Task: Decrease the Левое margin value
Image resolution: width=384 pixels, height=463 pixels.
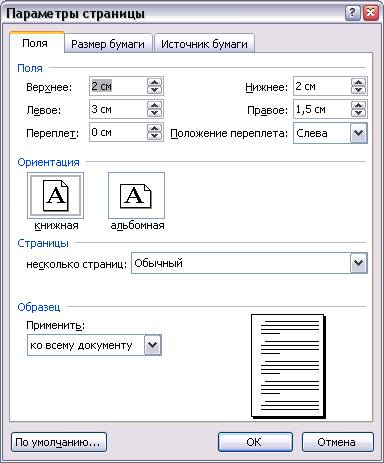Action: 154,113
